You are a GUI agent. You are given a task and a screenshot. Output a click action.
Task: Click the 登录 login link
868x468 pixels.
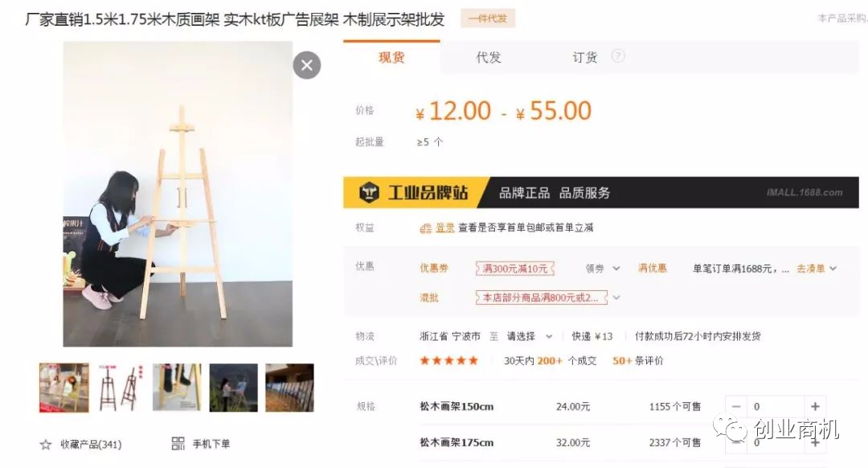[x=444, y=228]
